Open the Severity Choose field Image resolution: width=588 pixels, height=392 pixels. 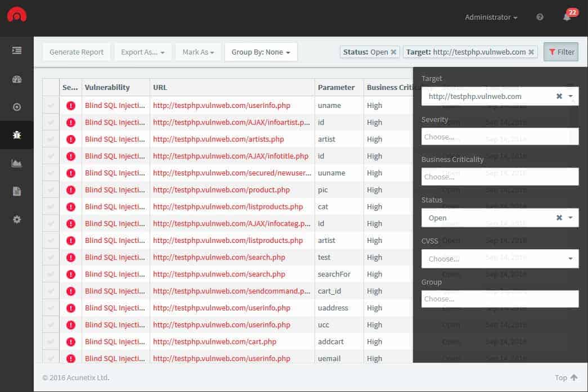click(500, 137)
